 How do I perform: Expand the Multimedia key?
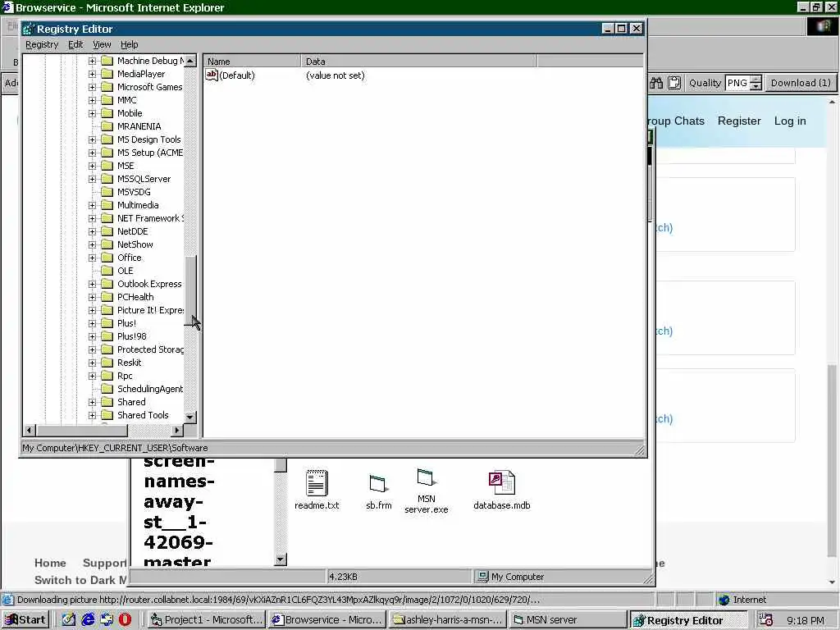point(92,205)
